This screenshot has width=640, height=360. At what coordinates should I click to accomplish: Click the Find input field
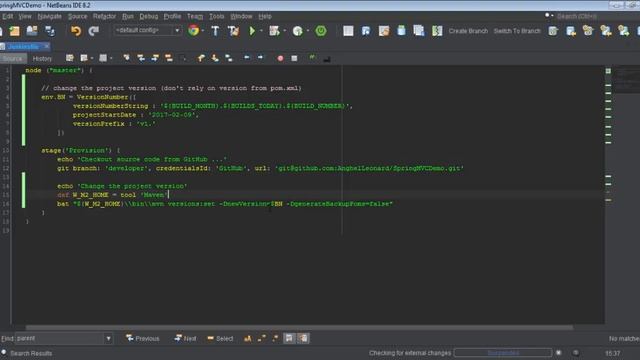point(60,338)
